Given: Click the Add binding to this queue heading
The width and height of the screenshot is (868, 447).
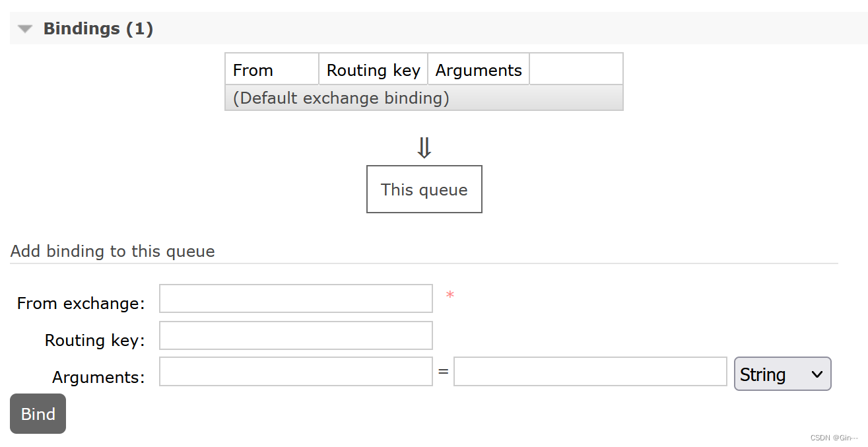Looking at the screenshot, I should [113, 252].
